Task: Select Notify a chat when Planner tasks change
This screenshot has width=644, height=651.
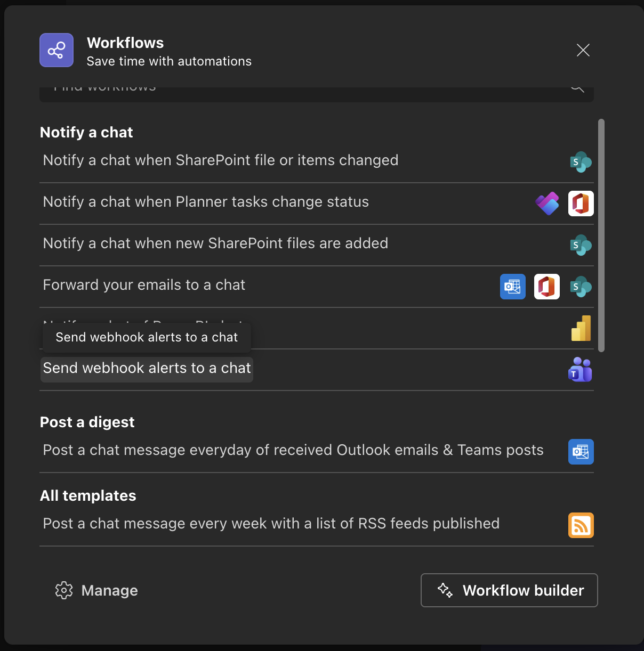Action: (206, 202)
